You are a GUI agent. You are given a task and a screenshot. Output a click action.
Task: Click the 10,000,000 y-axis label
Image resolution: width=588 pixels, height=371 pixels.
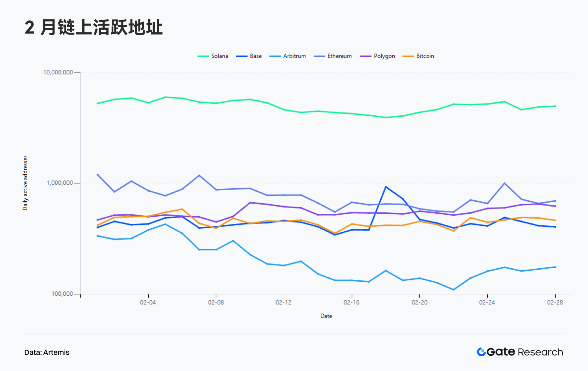click(58, 72)
